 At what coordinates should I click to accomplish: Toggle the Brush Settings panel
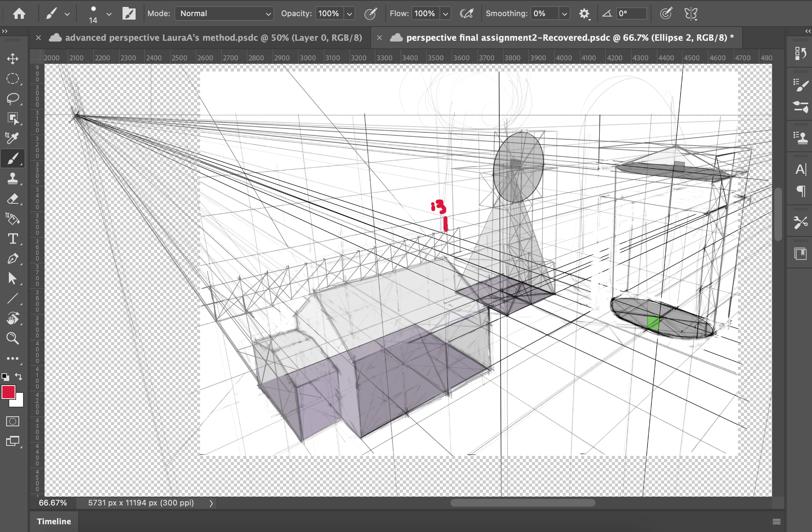(x=129, y=14)
